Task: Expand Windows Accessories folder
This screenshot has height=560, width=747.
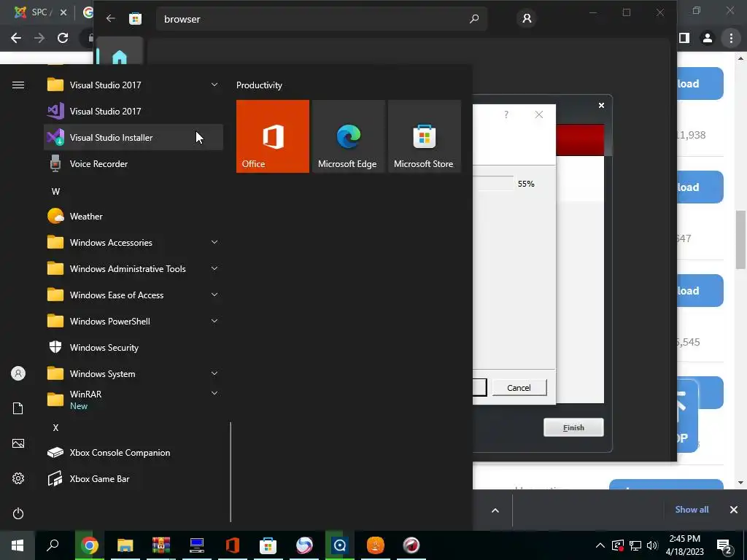Action: tap(214, 242)
